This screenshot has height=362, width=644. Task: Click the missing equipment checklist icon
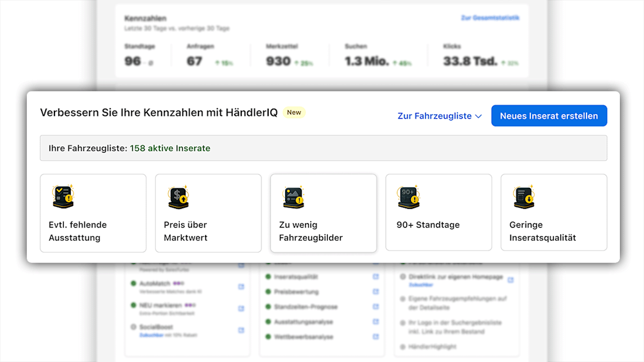pyautogui.click(x=62, y=198)
